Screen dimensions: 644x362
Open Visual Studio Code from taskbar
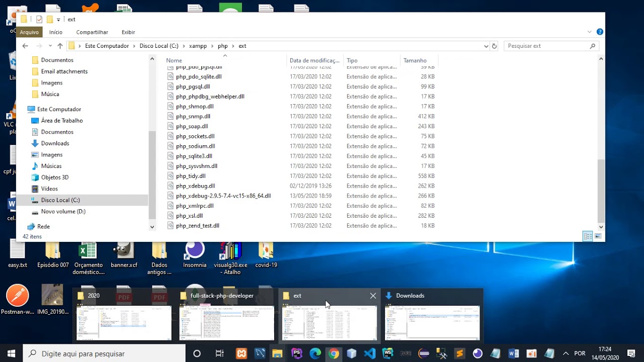click(x=370, y=353)
